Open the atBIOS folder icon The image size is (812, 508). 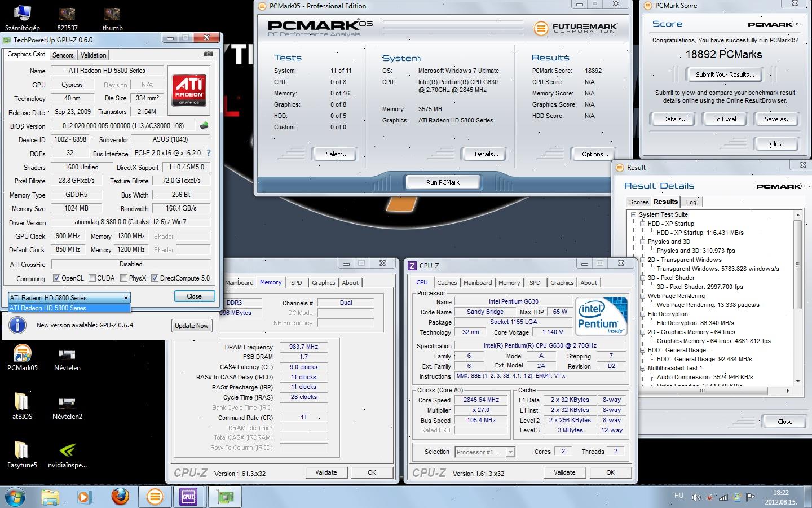[22, 406]
